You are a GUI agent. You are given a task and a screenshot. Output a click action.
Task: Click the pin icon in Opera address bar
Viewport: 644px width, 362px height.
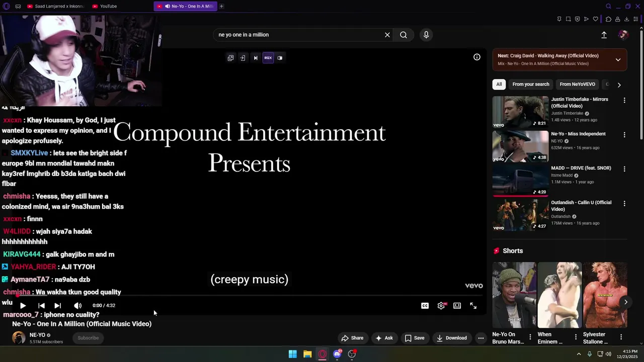(x=559, y=19)
